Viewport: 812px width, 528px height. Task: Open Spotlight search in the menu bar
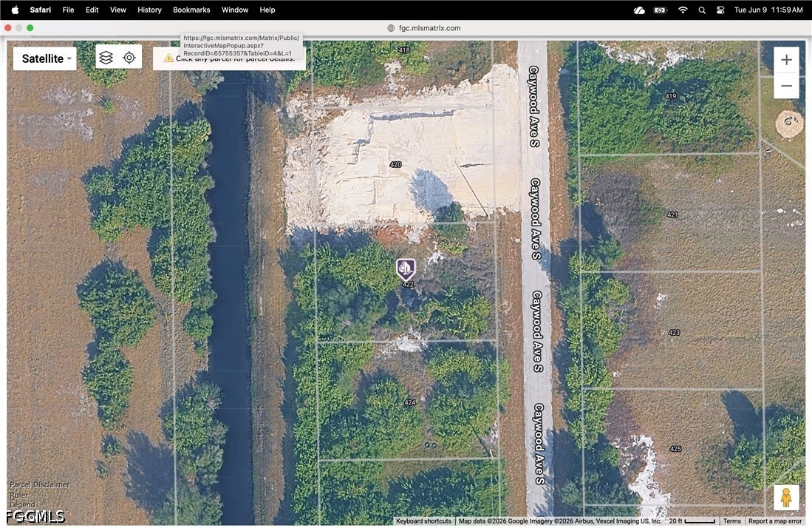coord(702,10)
